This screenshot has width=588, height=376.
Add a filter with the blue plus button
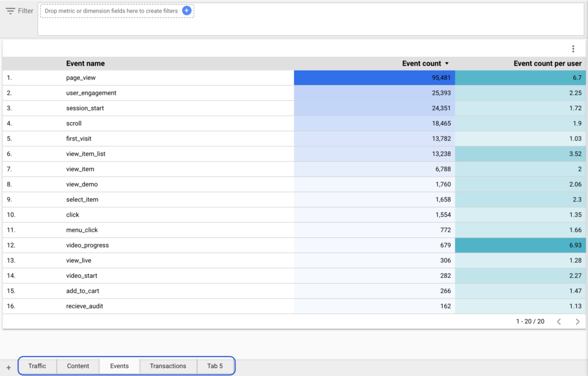click(x=187, y=10)
